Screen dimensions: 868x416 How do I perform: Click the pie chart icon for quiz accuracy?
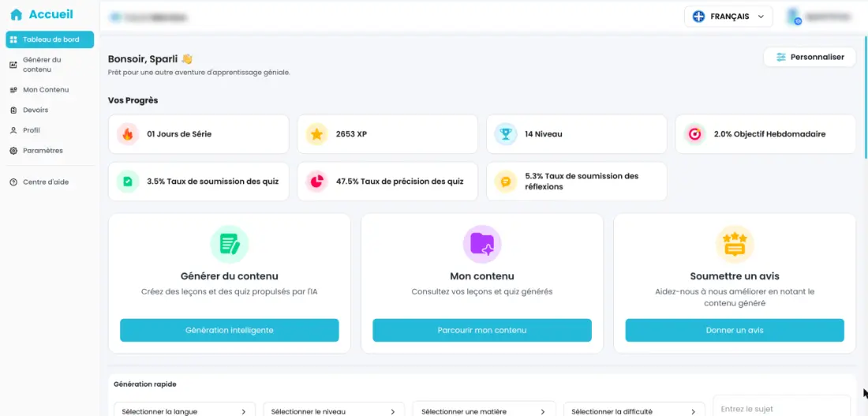[x=317, y=182]
